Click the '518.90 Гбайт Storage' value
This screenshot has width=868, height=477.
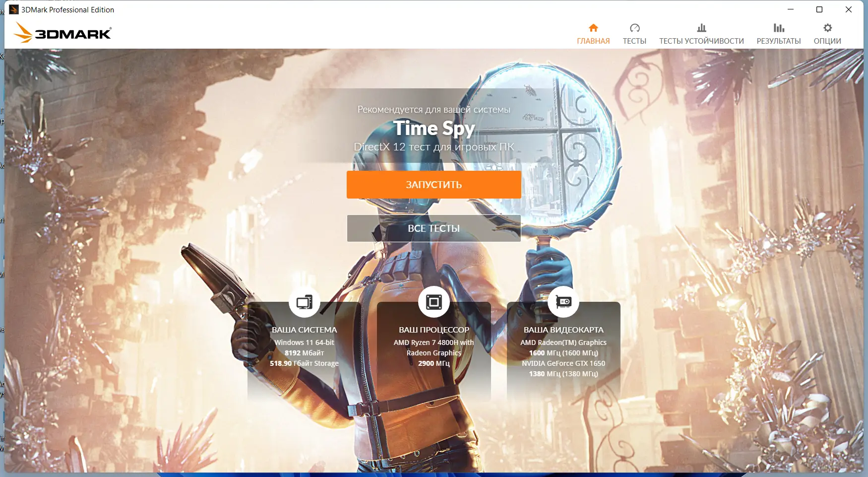305,363
